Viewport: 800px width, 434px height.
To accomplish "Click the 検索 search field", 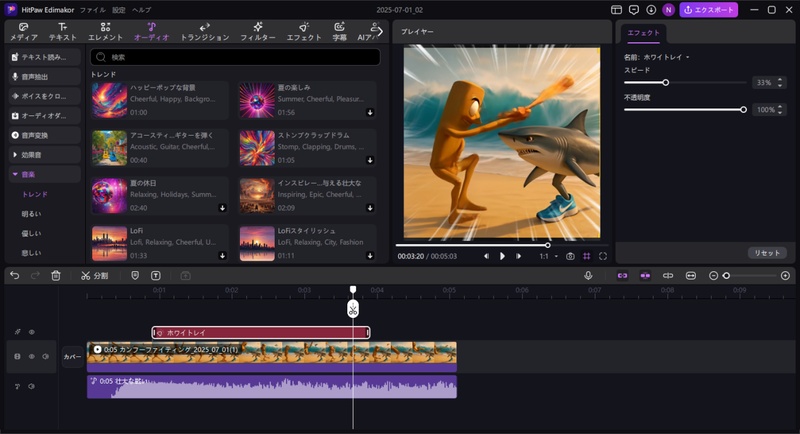I will tap(235, 58).
